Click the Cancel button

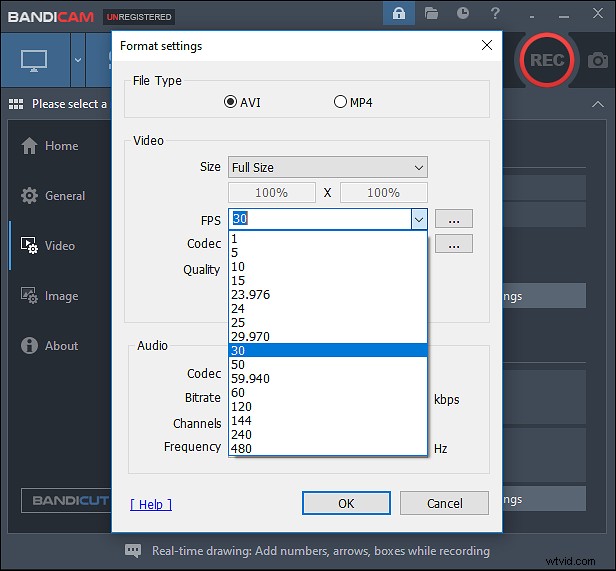pos(444,503)
